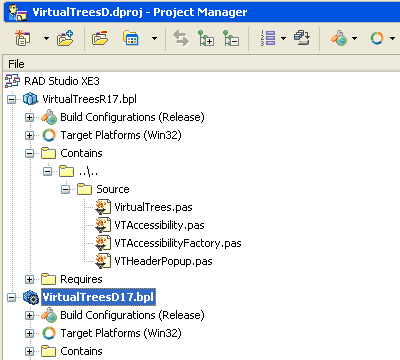Click the Sort by numbered list icon
The height and width of the screenshot is (360, 400).
point(268,38)
